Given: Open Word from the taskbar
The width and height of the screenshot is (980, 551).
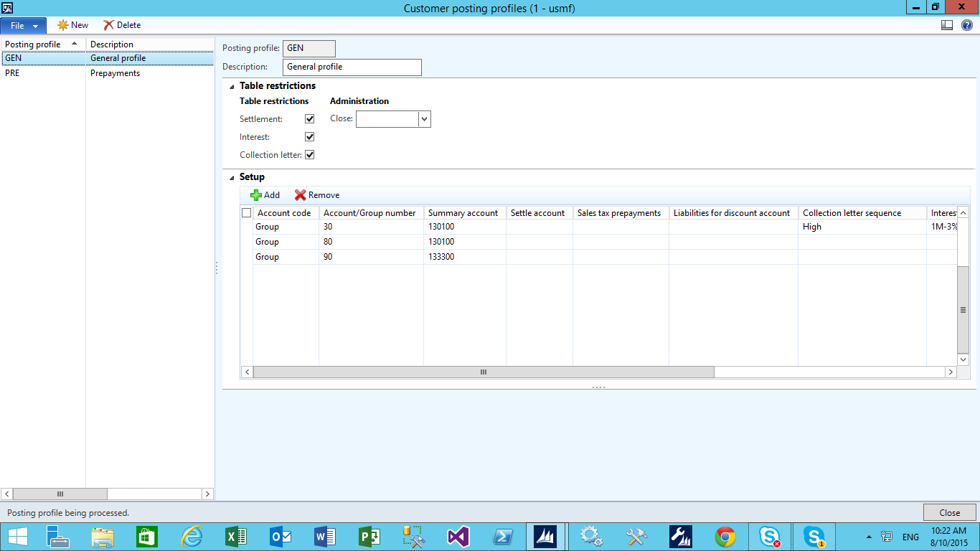Looking at the screenshot, I should click(325, 537).
